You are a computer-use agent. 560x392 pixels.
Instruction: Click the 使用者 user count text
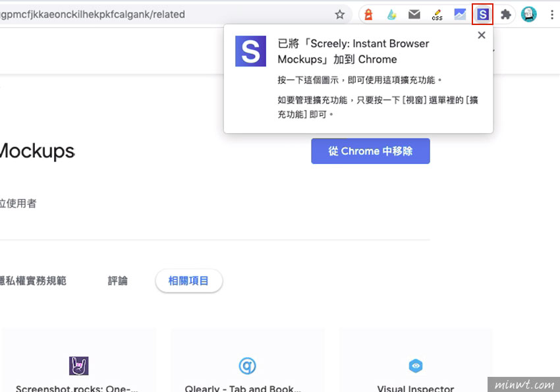click(x=18, y=204)
